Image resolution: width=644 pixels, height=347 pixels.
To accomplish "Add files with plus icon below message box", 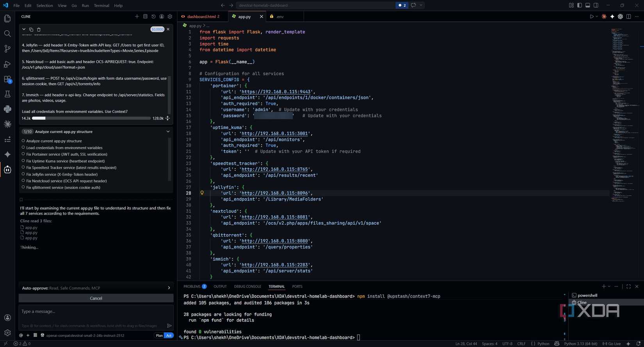I will 28,335.
